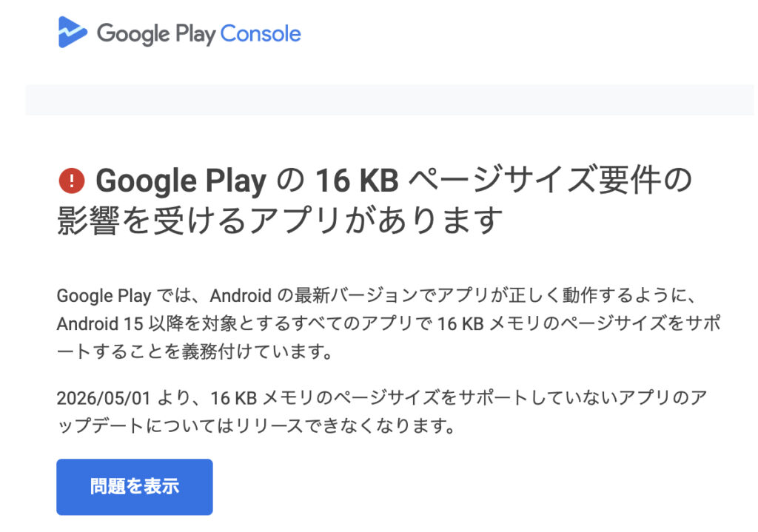Open the 問題を表示 button

(x=135, y=487)
